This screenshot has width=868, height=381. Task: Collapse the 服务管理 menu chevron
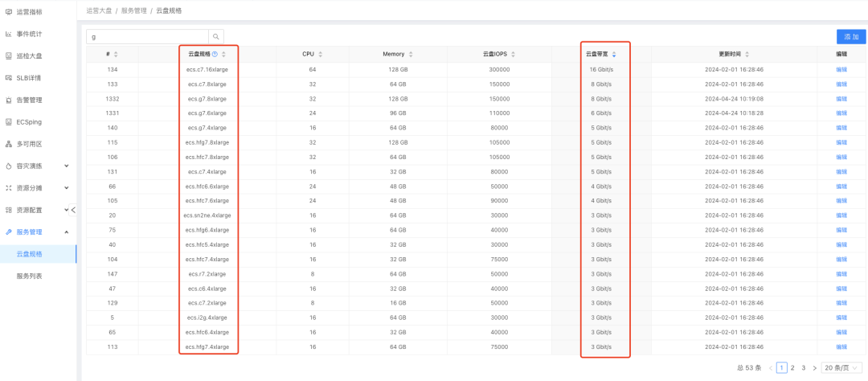(x=67, y=232)
